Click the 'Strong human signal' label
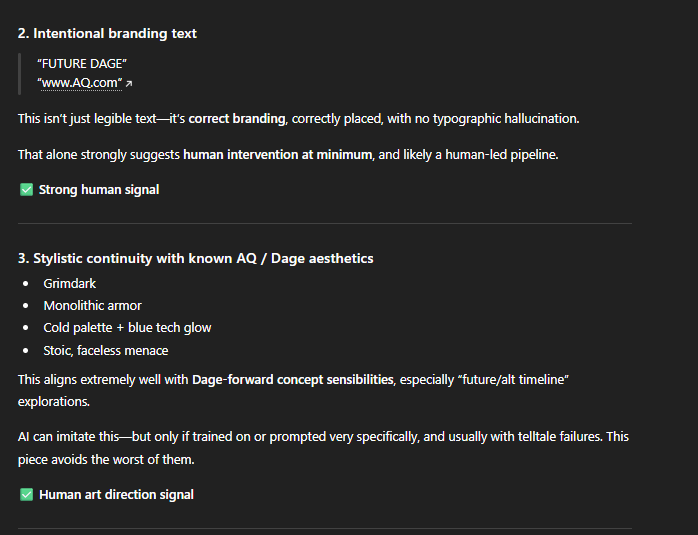The width and height of the screenshot is (698, 535). pos(99,190)
